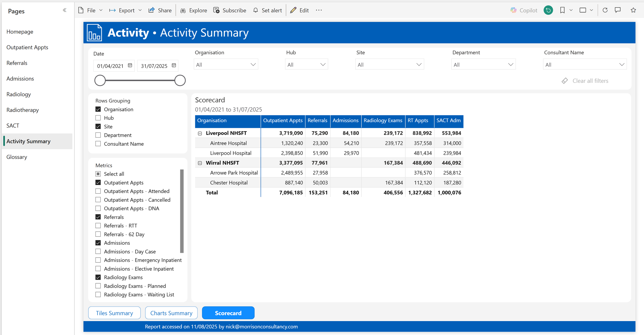This screenshot has height=335, width=644.
Task: Uncheck the Radiology Exams metric checkbox
Action: (x=98, y=277)
